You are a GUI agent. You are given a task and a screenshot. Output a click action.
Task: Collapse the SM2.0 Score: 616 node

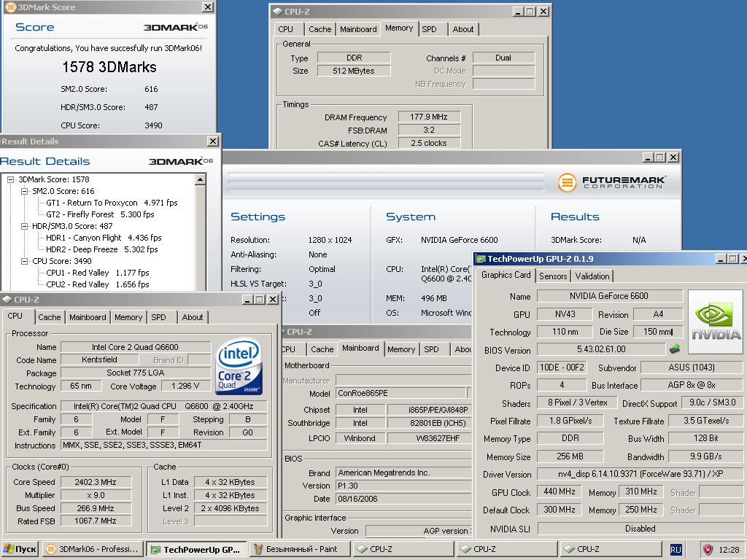(24, 191)
